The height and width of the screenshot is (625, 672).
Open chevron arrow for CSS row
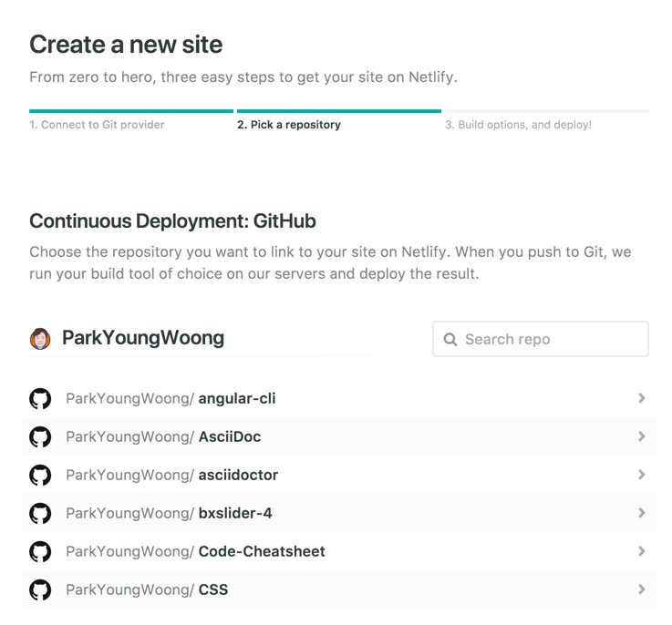click(x=642, y=589)
